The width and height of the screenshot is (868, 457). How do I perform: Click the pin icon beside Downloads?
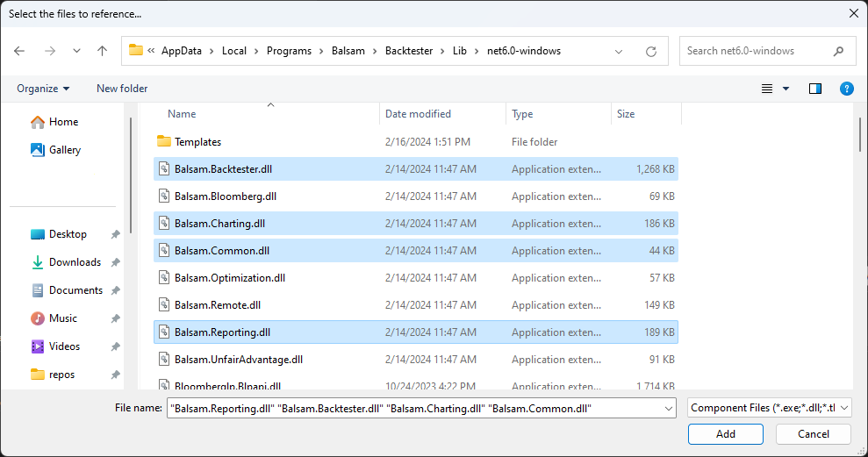point(115,263)
